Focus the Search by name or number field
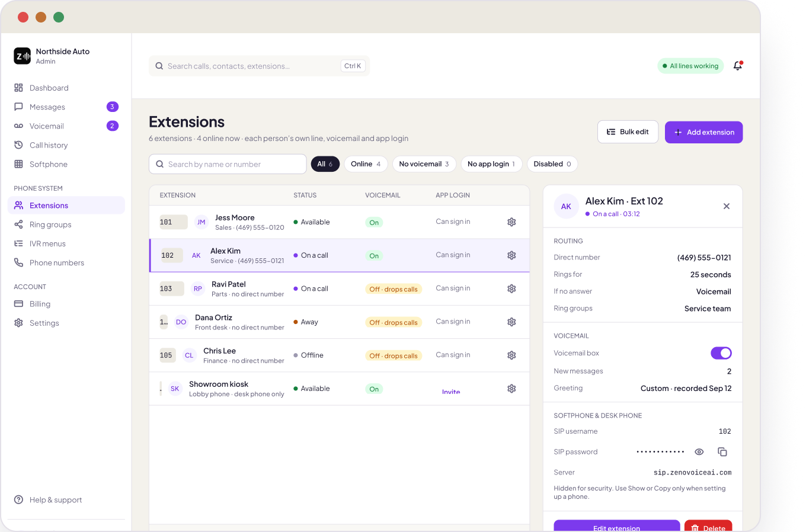The width and height of the screenshot is (806, 532). [x=228, y=164]
